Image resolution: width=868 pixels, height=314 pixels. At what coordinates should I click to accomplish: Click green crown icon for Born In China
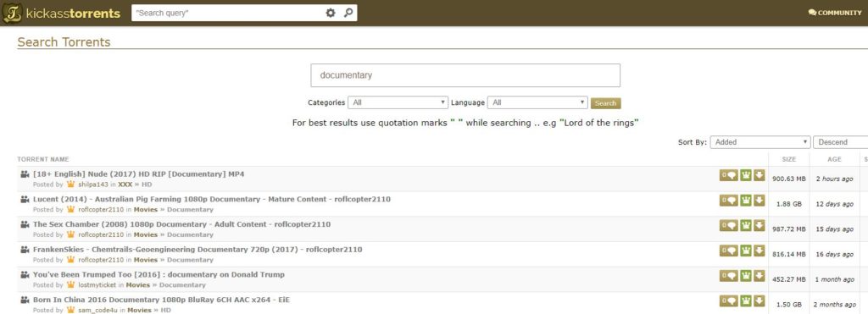click(x=746, y=300)
